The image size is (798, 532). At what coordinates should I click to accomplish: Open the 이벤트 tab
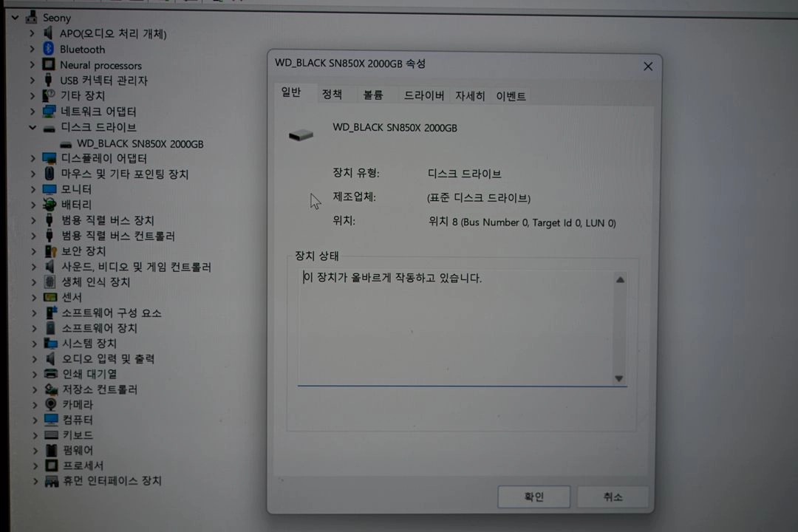(x=511, y=96)
